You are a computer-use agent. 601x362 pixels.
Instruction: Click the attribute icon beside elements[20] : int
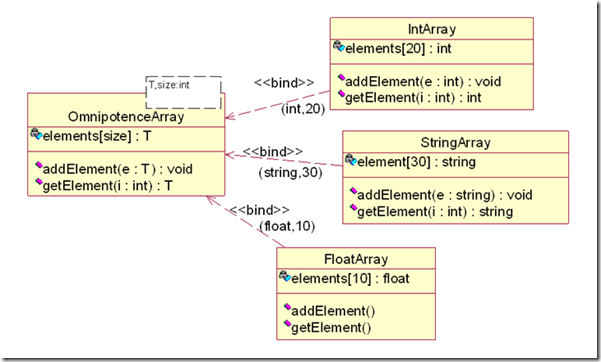click(339, 46)
